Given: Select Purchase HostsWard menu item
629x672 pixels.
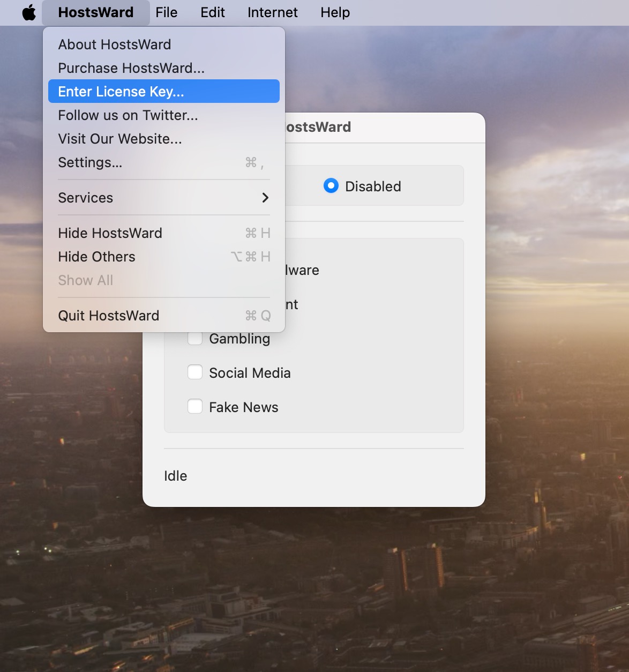Looking at the screenshot, I should [131, 68].
